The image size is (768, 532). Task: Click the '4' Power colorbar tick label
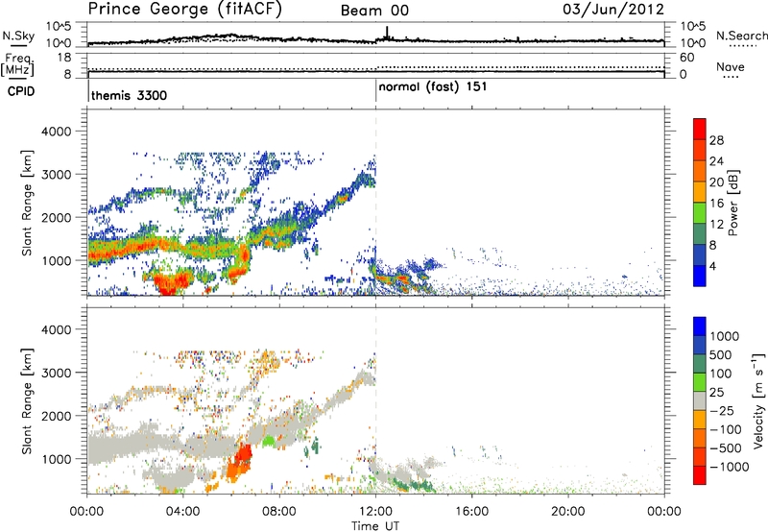(x=713, y=266)
